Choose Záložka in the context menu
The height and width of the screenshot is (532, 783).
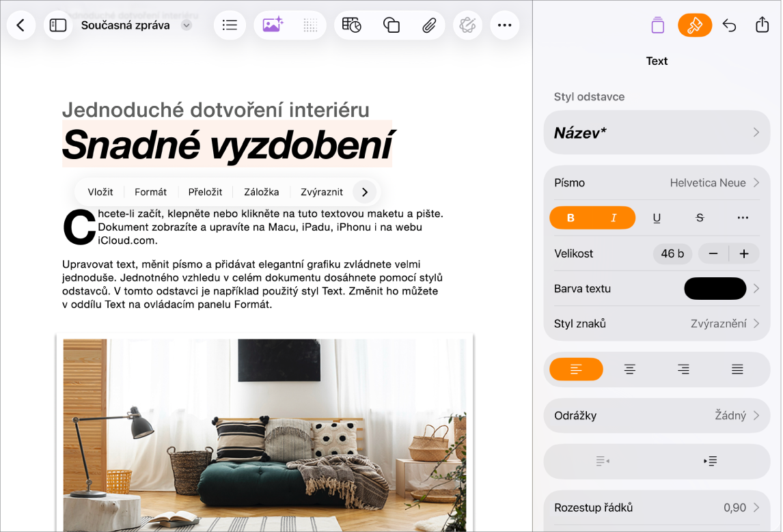[x=261, y=192]
